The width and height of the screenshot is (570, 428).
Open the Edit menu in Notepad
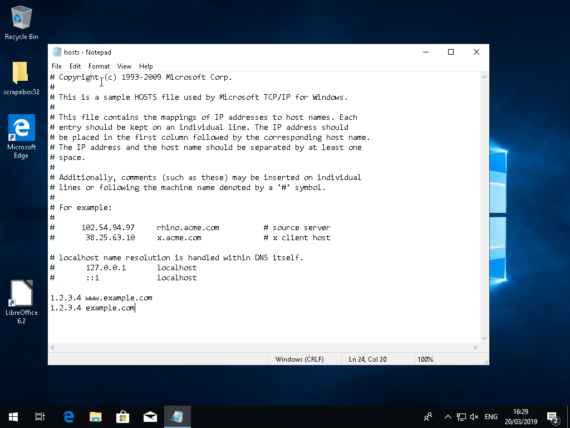click(75, 66)
